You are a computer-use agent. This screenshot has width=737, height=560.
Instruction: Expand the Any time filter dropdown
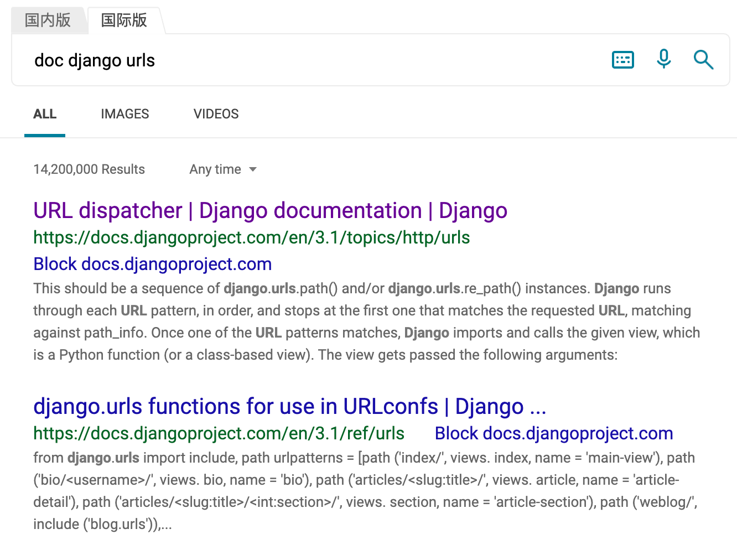(223, 169)
